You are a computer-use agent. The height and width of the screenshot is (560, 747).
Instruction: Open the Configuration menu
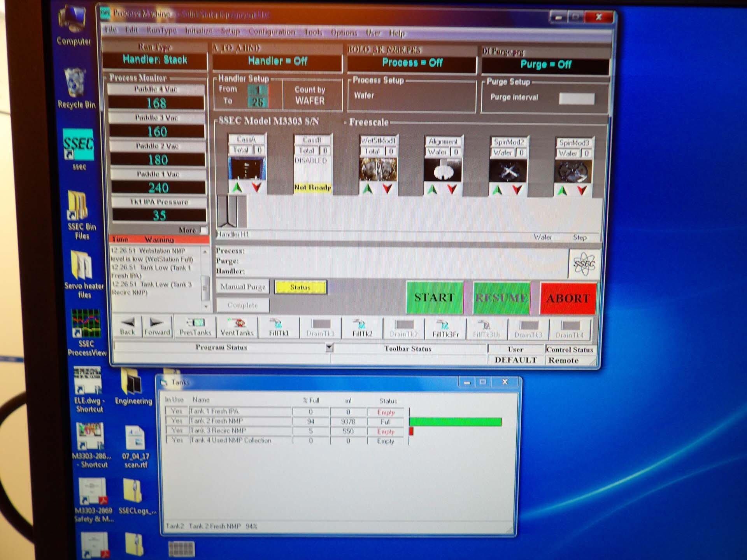tap(272, 32)
